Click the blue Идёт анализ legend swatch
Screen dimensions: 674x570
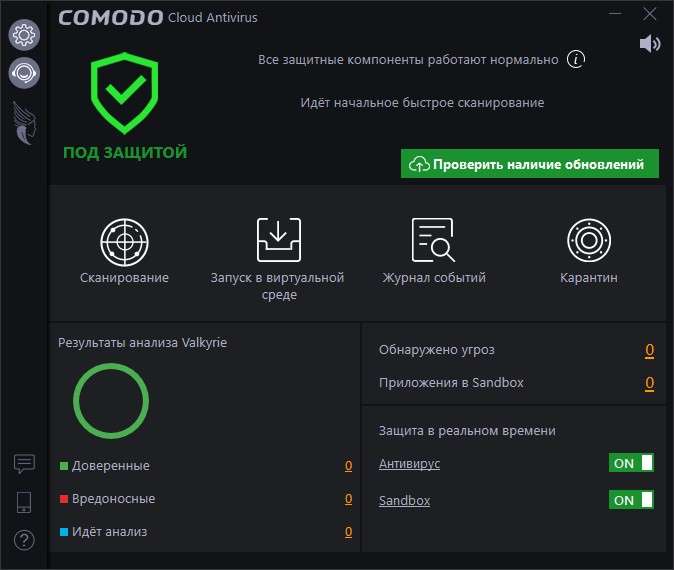click(x=64, y=532)
